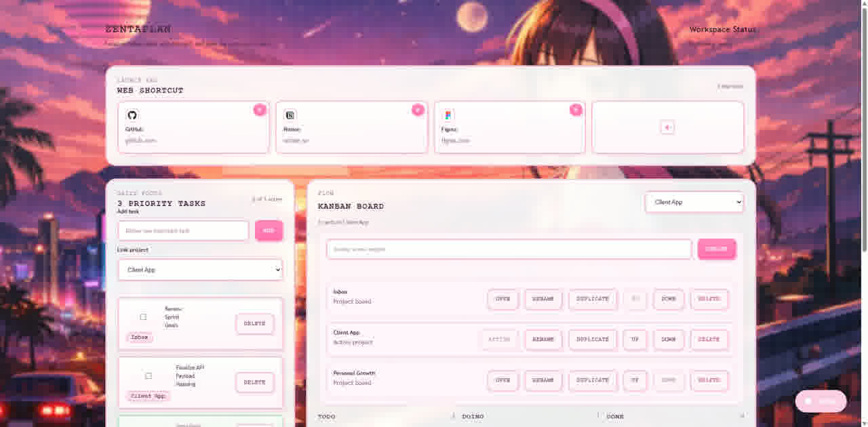Open the Notion shortcut icon
Image resolution: width=868 pixels, height=427 pixels.
290,115
